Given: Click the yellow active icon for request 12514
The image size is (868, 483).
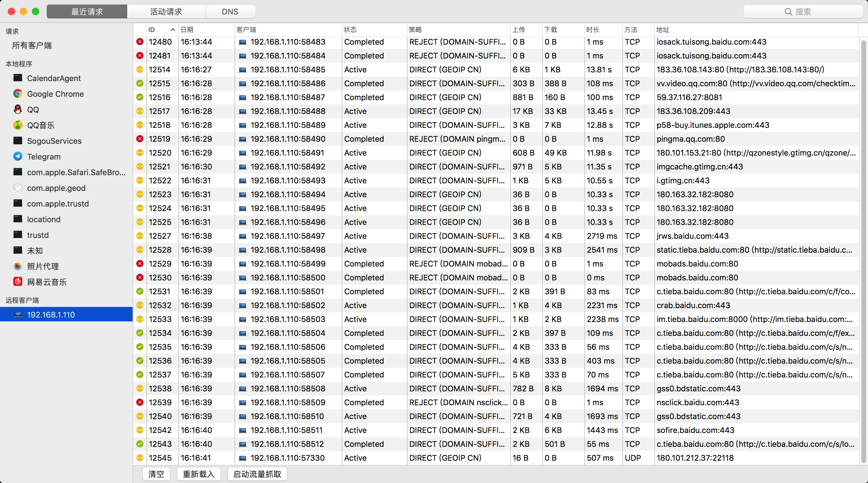Looking at the screenshot, I should 140,69.
